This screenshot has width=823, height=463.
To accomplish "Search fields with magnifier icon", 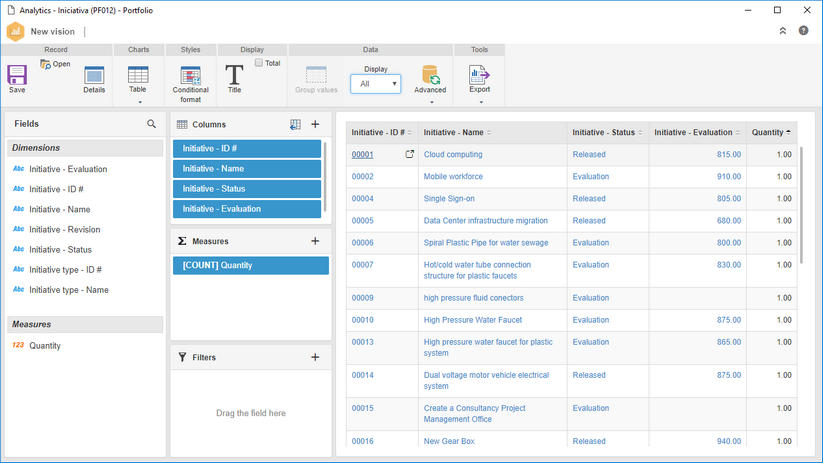I will click(x=151, y=124).
